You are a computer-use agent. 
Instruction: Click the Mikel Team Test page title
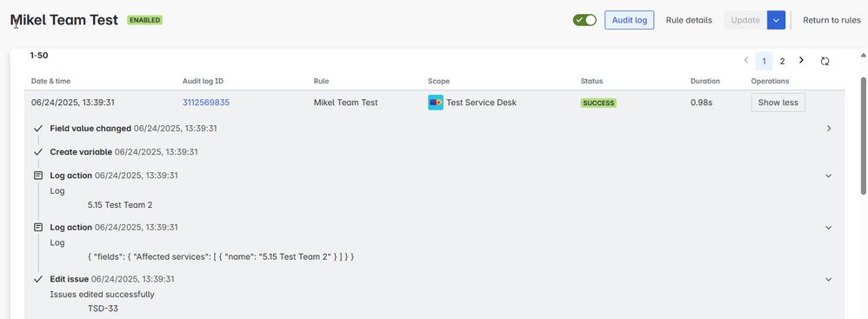(64, 21)
